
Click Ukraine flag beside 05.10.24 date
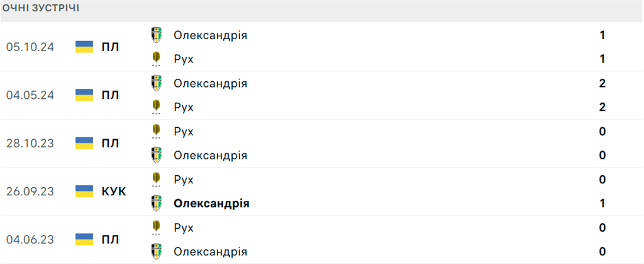[84, 47]
